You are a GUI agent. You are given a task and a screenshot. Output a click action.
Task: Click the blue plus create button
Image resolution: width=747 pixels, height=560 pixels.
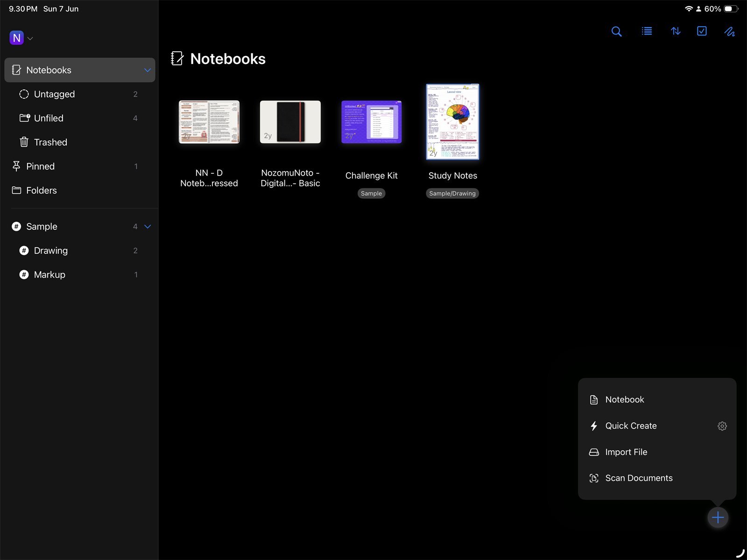(718, 517)
